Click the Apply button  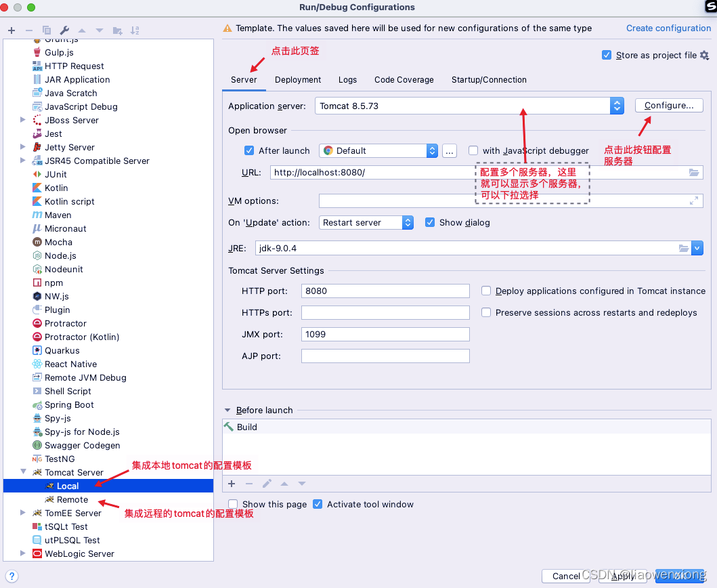(x=622, y=576)
